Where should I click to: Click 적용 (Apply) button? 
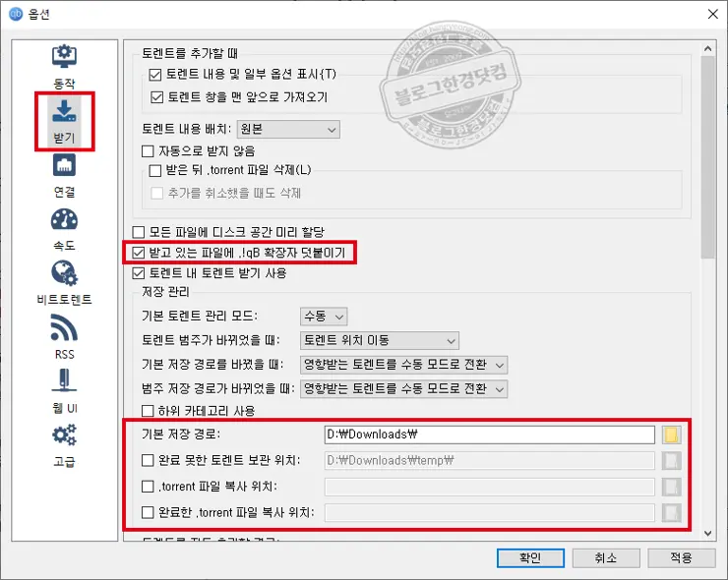tap(681, 557)
